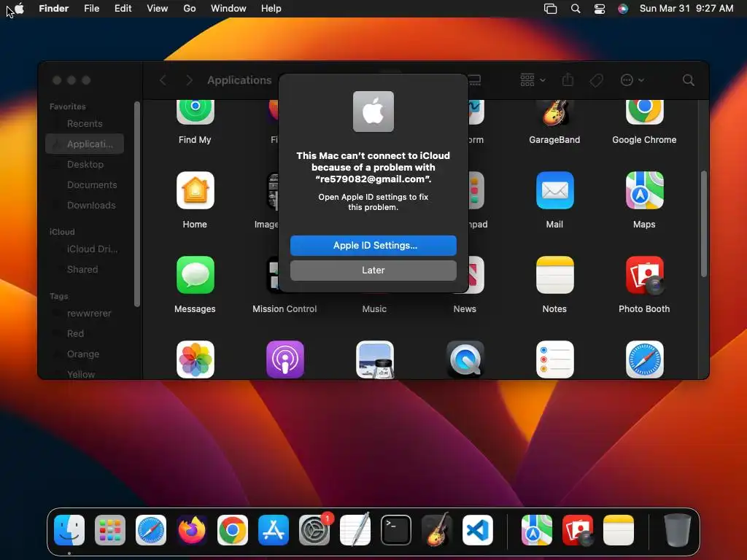Select Recents in the sidebar
Screen dimensions: 747x560
click(x=85, y=124)
